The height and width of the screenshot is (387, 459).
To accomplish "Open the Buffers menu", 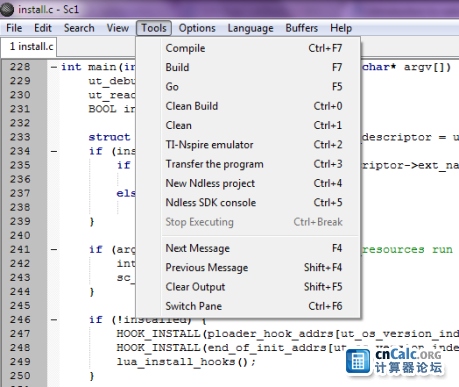I will pyautogui.click(x=302, y=28).
